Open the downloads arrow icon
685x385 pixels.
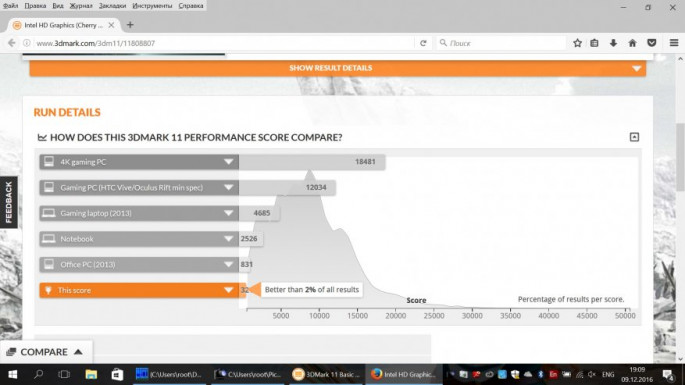coord(613,43)
